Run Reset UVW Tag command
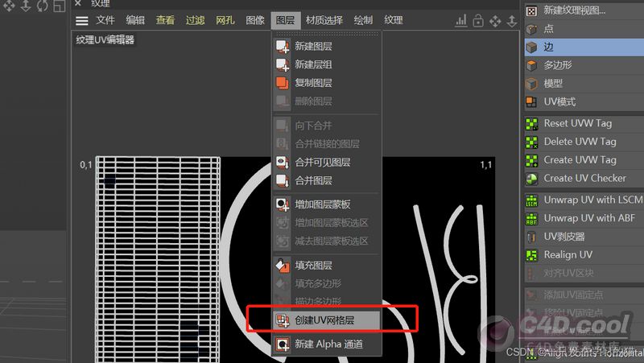Viewport: 644px width, 363px height. click(x=578, y=123)
